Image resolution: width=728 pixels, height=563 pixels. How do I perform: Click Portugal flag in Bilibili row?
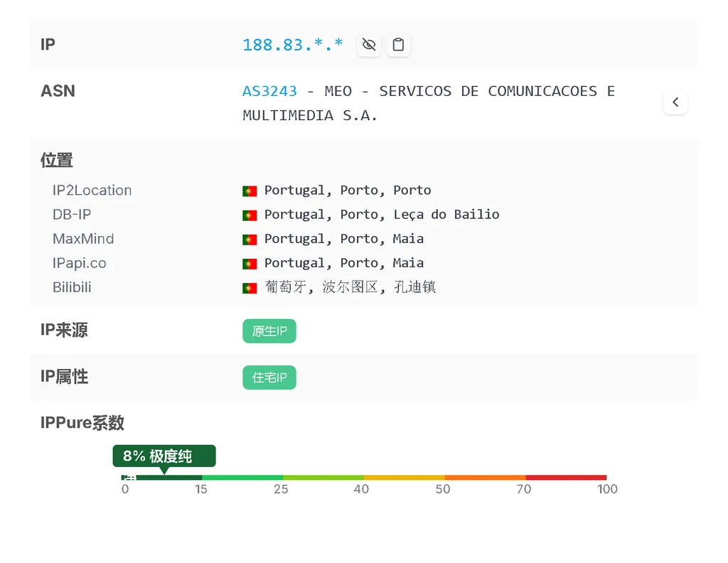click(250, 288)
